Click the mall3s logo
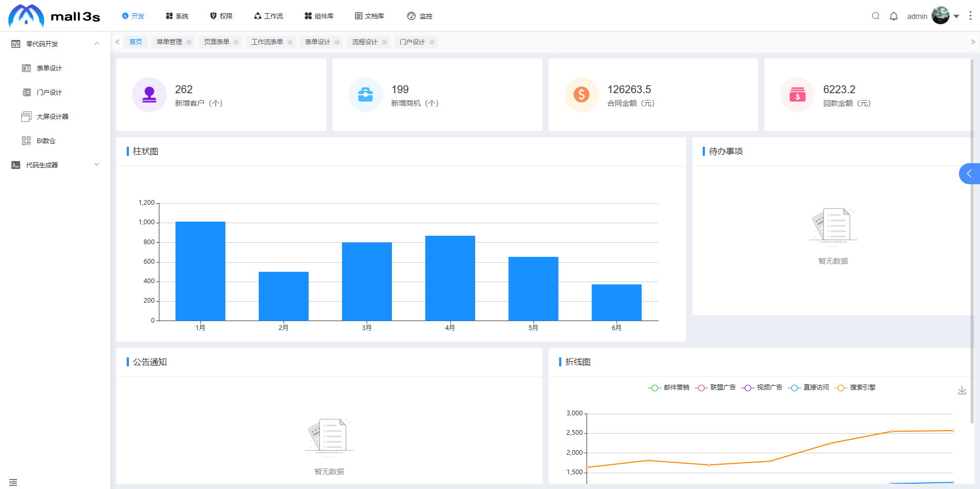The image size is (980, 489). click(54, 16)
